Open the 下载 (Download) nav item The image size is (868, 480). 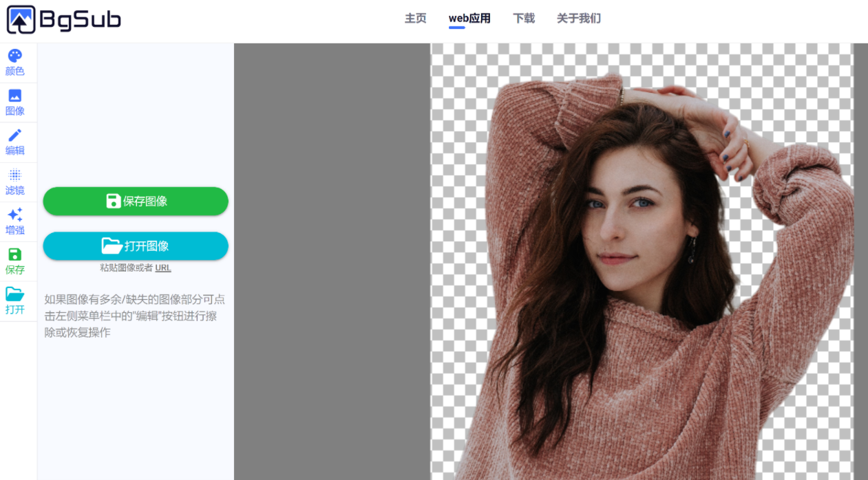point(524,19)
